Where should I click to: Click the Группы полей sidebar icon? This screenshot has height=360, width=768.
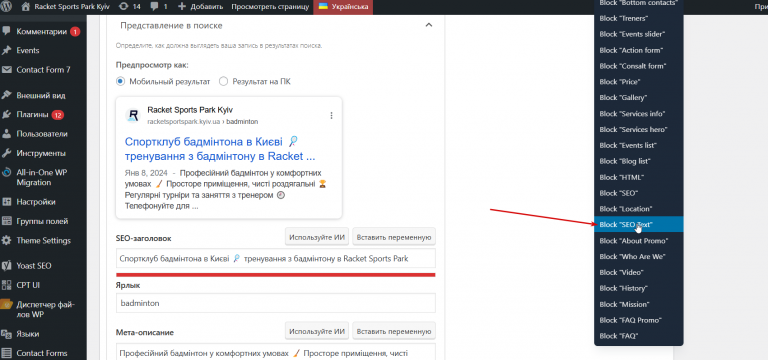coord(7,221)
